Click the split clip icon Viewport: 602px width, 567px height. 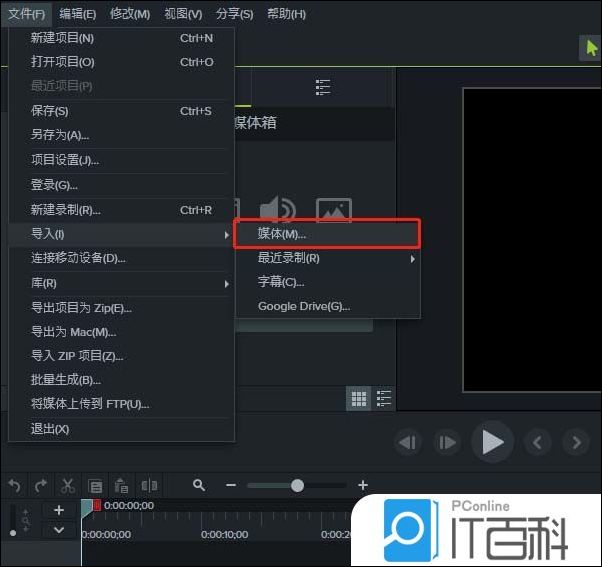point(149,486)
